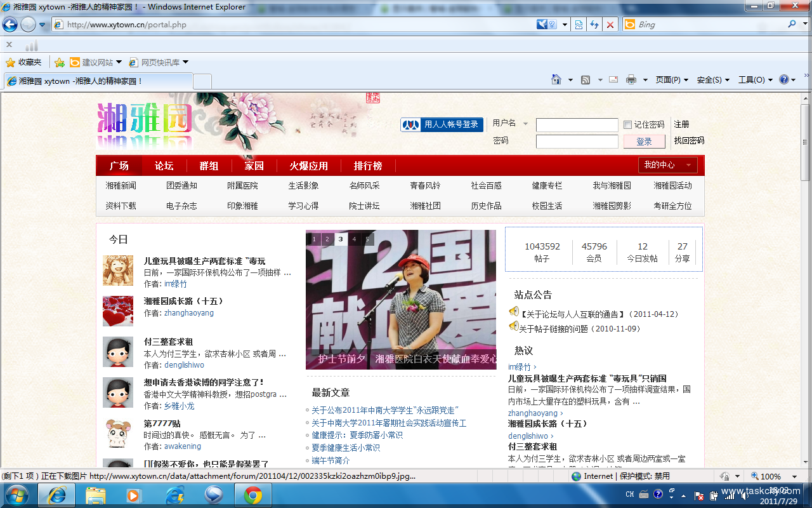This screenshot has width=812, height=508.
Task: Click the browser Back arrow button
Action: coord(10,25)
